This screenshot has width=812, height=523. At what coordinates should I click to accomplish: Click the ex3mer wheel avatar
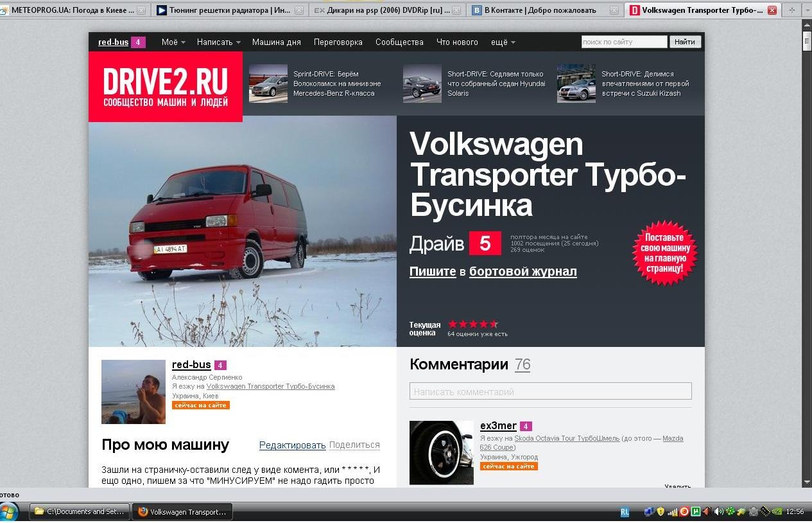(442, 452)
